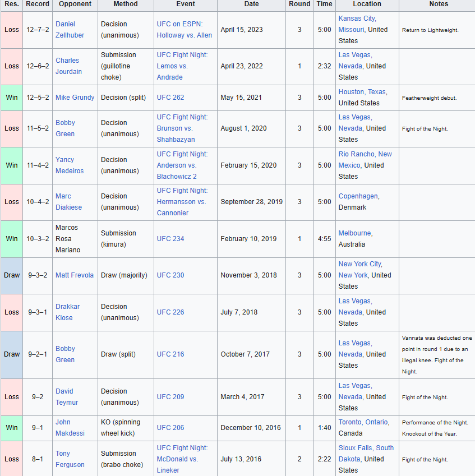Screen dimensions: 475x476
Task: Open the Ontario location link
Action: point(377,422)
